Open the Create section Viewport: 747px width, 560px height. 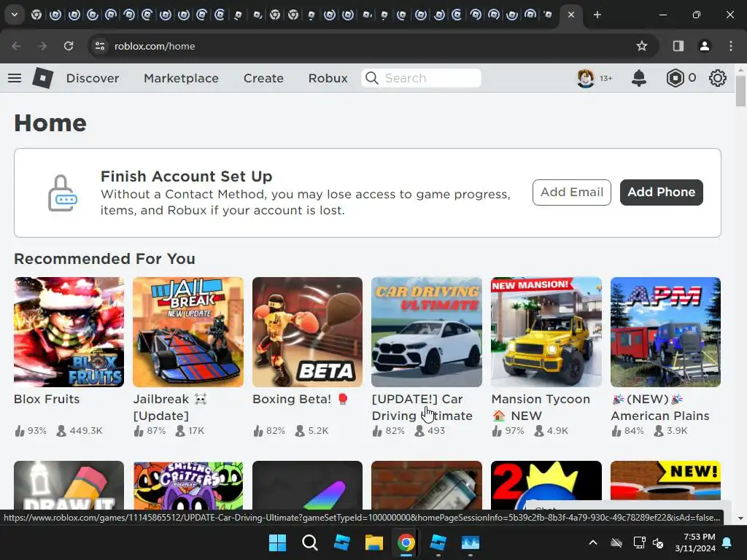point(263,78)
